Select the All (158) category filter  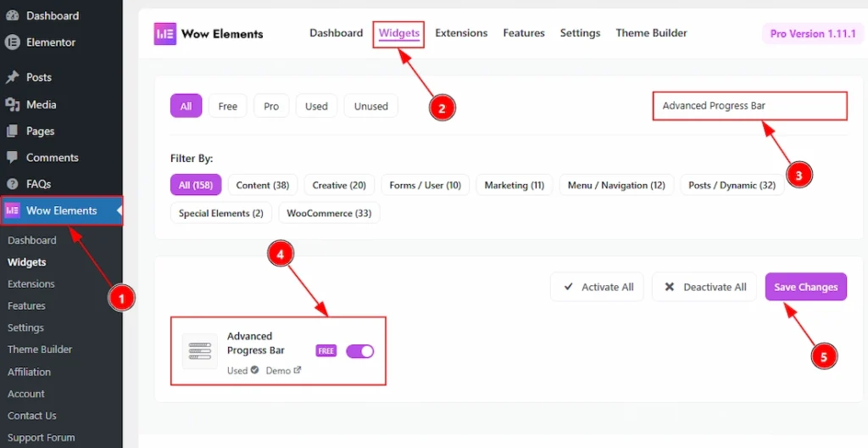(x=196, y=185)
